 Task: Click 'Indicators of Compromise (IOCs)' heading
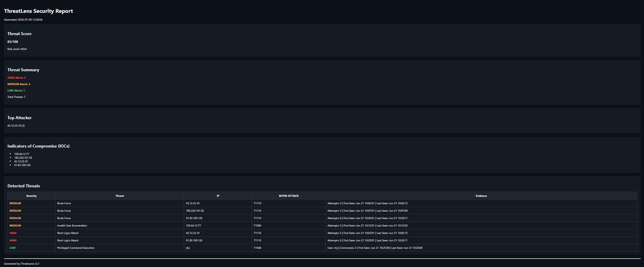tap(39, 146)
